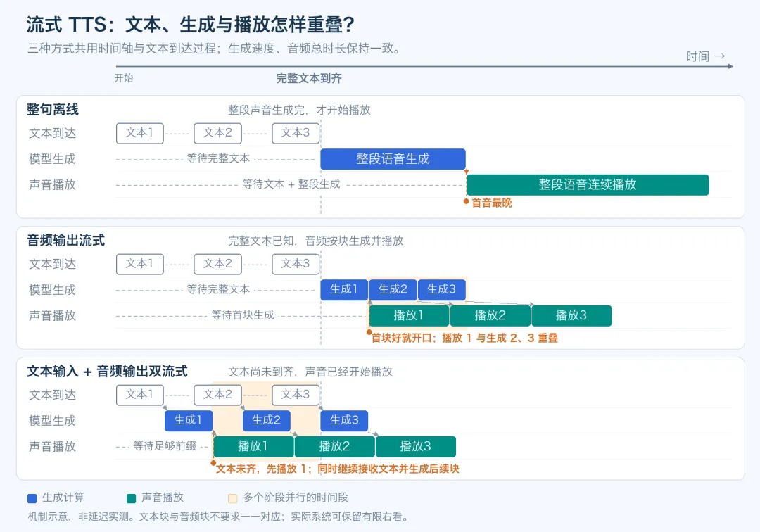
Task: Click the 文本2 box in the 双流式 section
Action: point(217,395)
